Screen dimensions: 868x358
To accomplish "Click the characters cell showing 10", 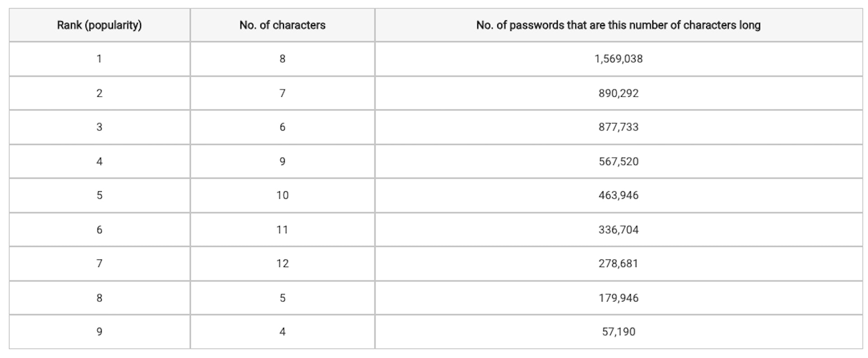I will coord(283,195).
